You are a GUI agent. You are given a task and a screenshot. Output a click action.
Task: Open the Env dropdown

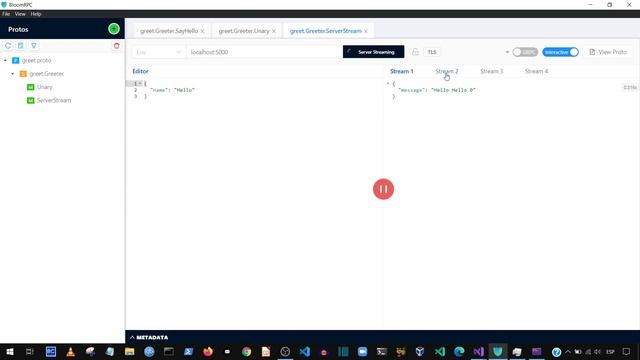(158, 52)
